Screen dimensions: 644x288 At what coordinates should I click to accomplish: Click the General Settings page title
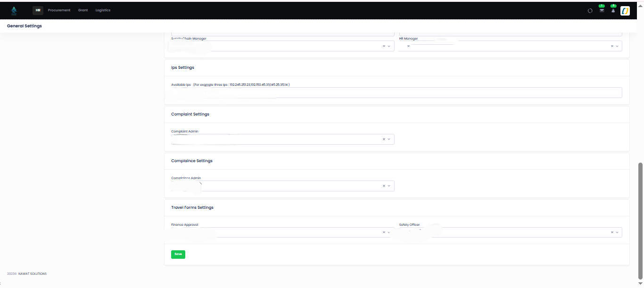click(25, 26)
